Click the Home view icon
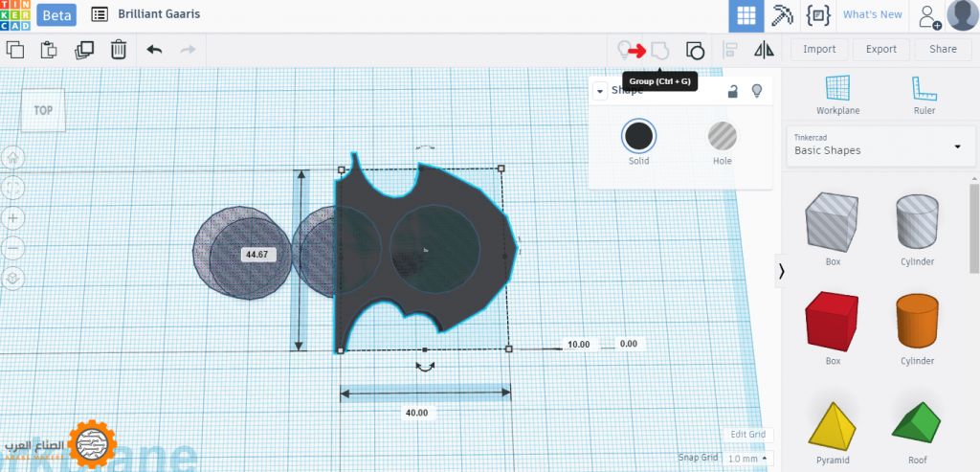980x472 pixels. pyautogui.click(x=13, y=158)
